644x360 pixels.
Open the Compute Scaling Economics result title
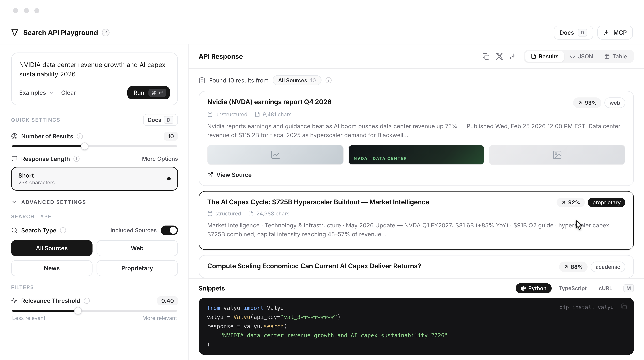[314, 266]
